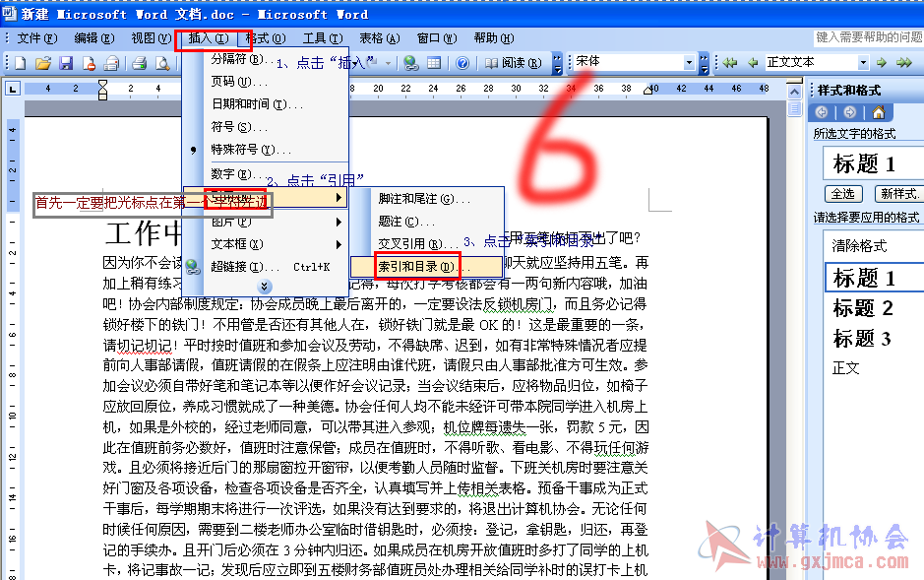Screen dimensions: 924x580
Task: Open print preview magnifier icon
Action: coord(162,62)
